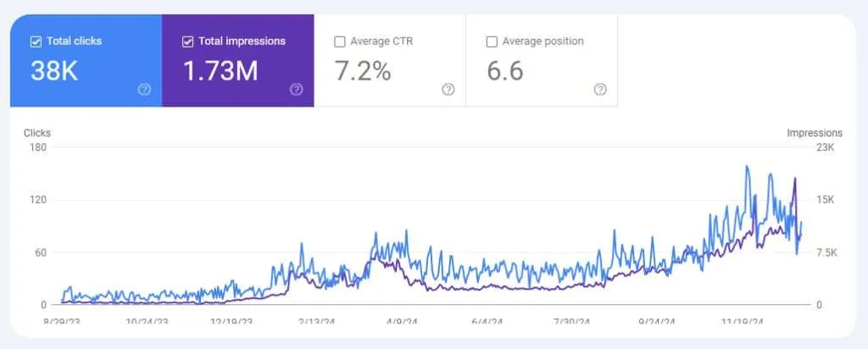Click the tallest purple impressions spike
This screenshot has width=868, height=349.
[x=794, y=179]
